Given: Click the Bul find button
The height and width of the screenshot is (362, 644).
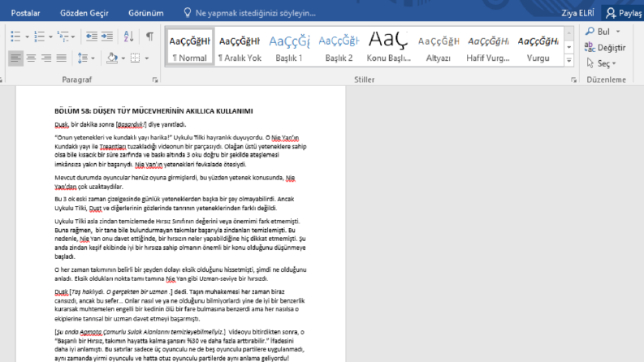Looking at the screenshot, I should pos(599,32).
